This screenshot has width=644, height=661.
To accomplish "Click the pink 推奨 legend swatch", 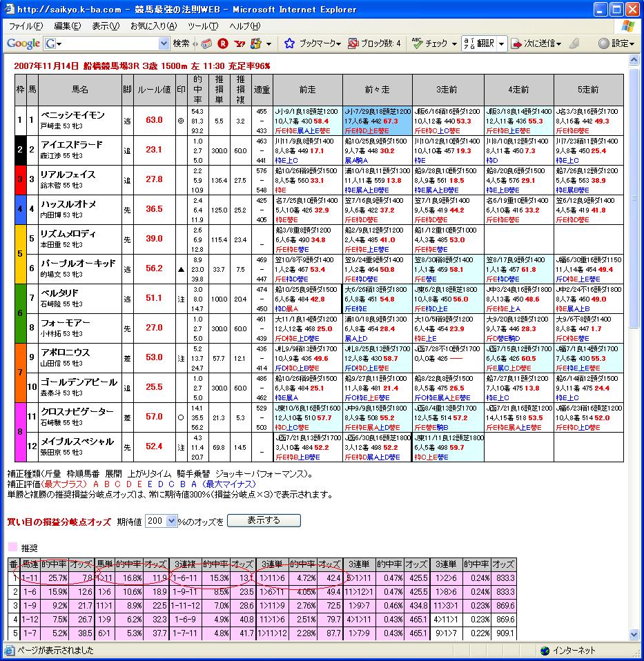I will 12,547.
